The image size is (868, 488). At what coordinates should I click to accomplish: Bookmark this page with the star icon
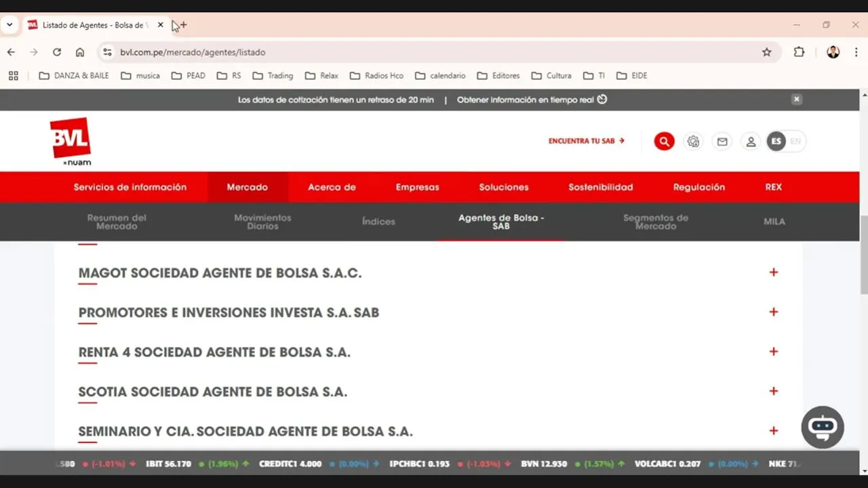tap(766, 52)
